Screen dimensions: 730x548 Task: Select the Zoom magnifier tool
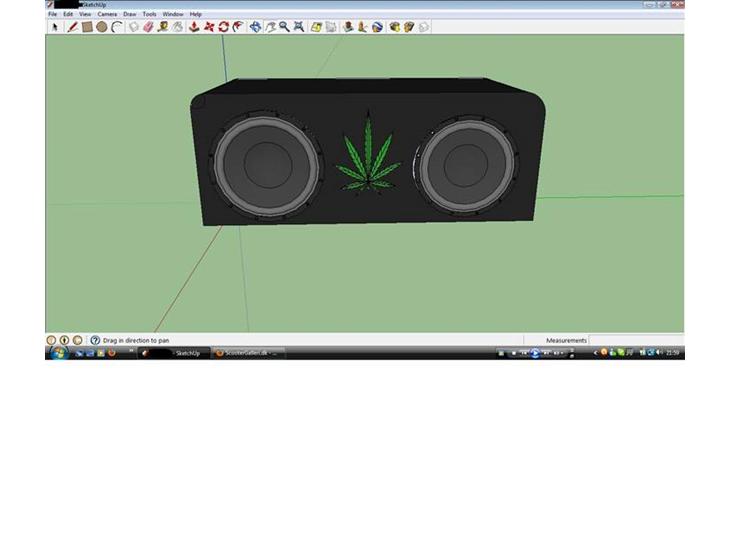click(284, 27)
